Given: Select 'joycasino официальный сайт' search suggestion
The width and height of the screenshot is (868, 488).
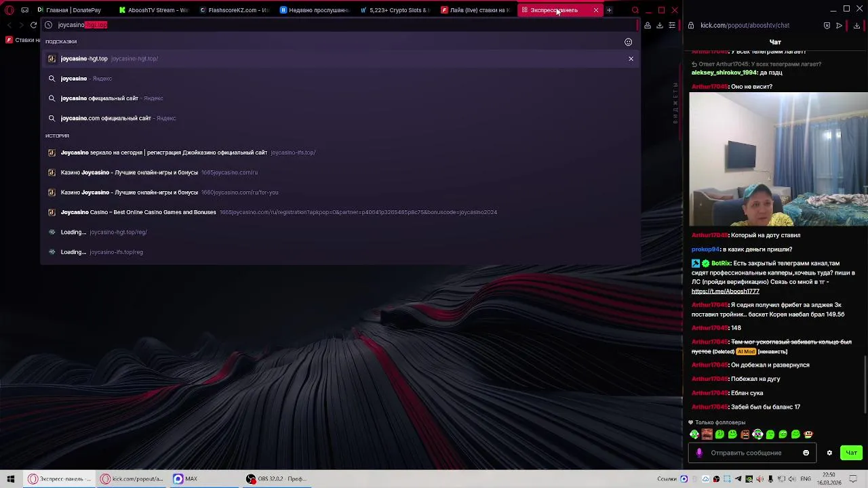Looking at the screenshot, I should [339, 98].
